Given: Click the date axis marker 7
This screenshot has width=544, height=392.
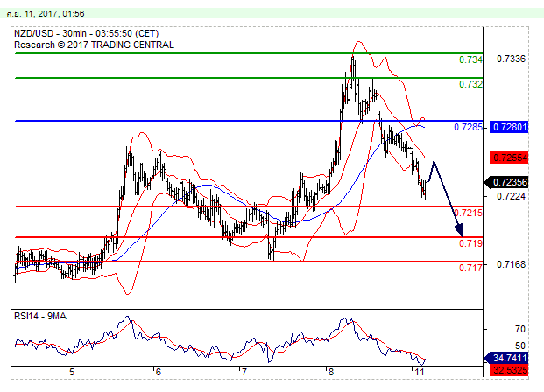Looking at the screenshot, I should coord(244,373).
